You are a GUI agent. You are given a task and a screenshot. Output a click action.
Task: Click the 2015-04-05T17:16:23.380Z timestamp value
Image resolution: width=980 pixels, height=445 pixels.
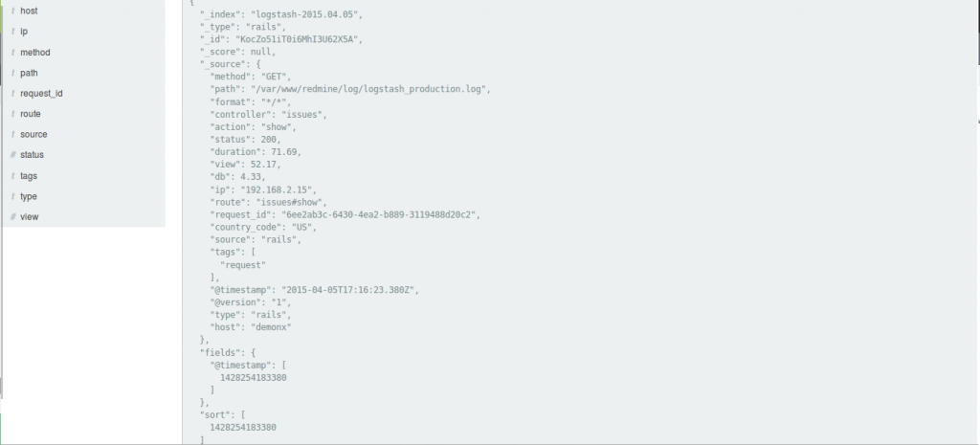(x=348, y=289)
